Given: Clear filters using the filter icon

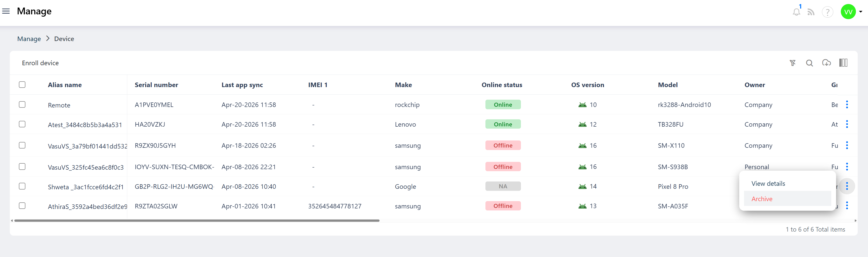Looking at the screenshot, I should point(793,63).
